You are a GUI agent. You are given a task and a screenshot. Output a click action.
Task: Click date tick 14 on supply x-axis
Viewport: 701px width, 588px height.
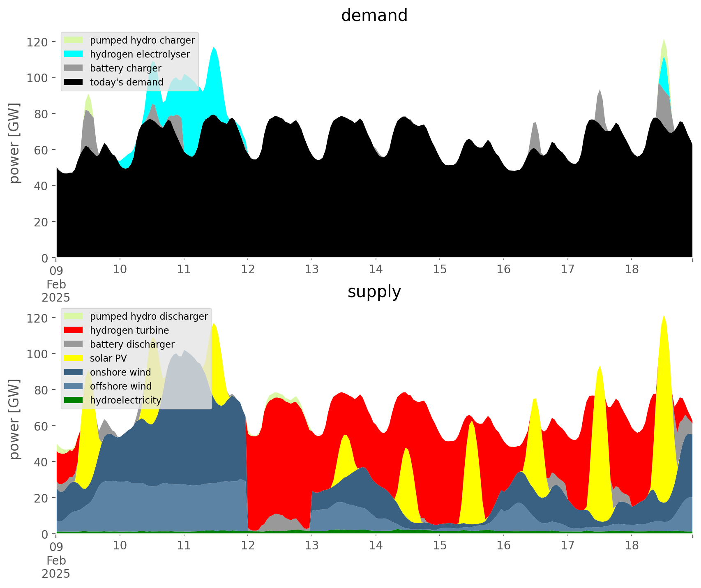coord(376,546)
